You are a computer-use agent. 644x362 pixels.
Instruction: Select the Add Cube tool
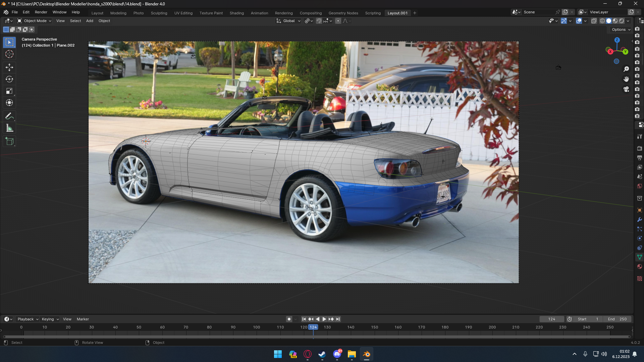point(9,141)
